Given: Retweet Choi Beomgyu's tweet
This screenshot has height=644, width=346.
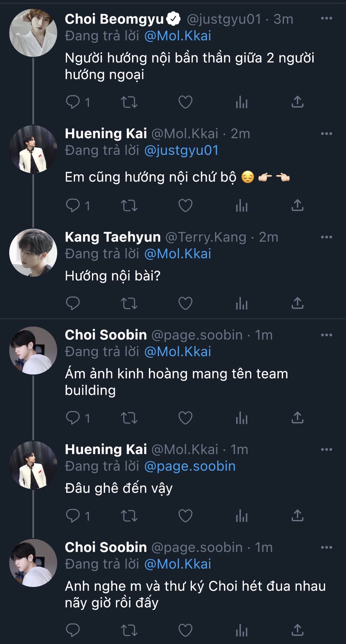Looking at the screenshot, I should [x=129, y=102].
